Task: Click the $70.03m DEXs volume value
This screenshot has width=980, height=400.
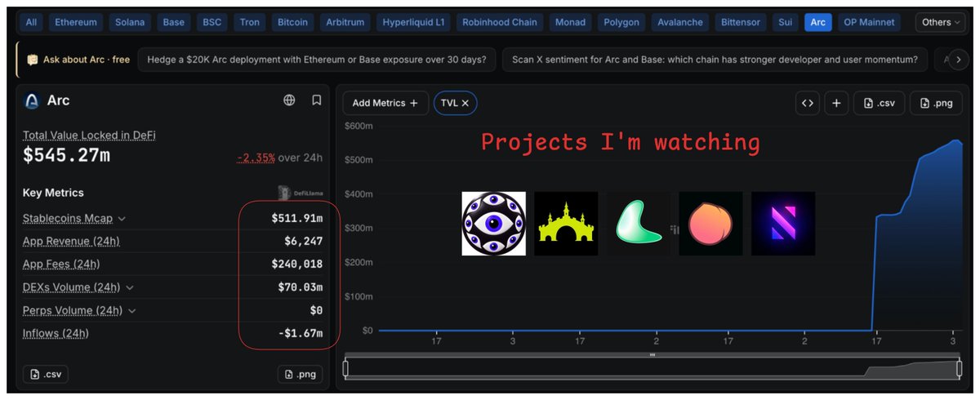Action: click(301, 287)
